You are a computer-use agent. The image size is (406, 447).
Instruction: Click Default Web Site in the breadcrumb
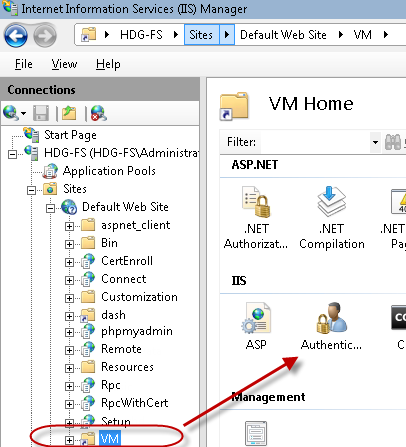tap(283, 35)
